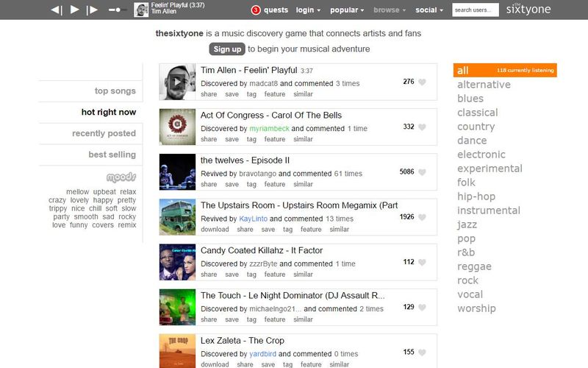Open the twelves Episode II thumbnail
Image resolution: width=588 pixels, height=368 pixels.
[177, 172]
